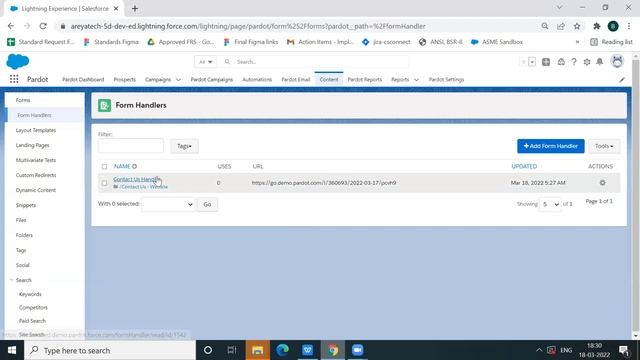Open File Explorer from the taskbar
Screen dimensions: 640x360
point(258,350)
